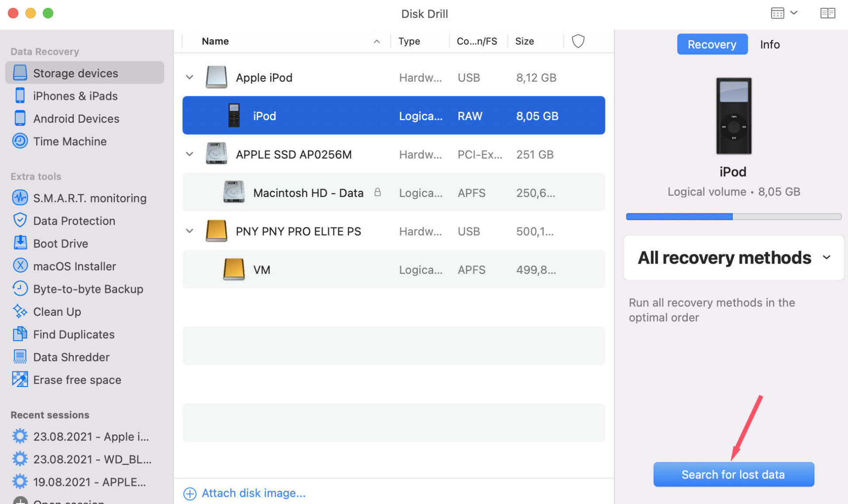Click the shield icon in the column header
The height and width of the screenshot is (504, 848).
(x=578, y=41)
